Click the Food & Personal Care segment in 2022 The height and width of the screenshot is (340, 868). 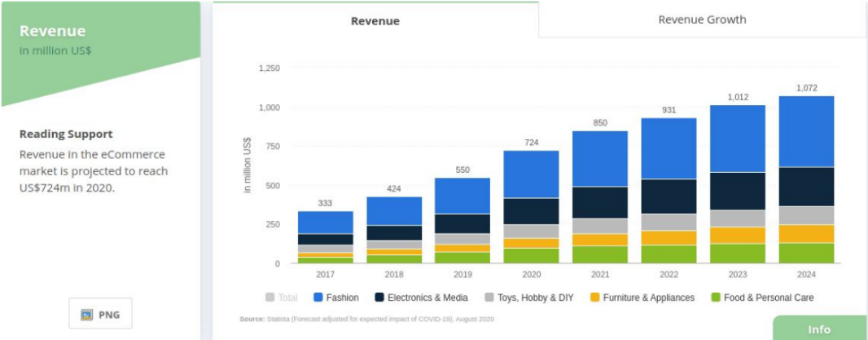pyautogui.click(x=669, y=254)
